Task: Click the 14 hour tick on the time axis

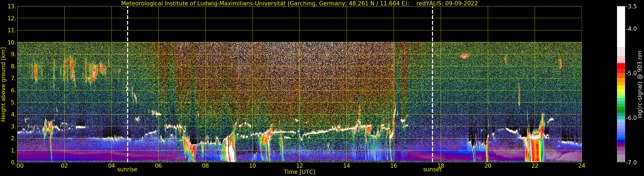Action: click(x=347, y=166)
